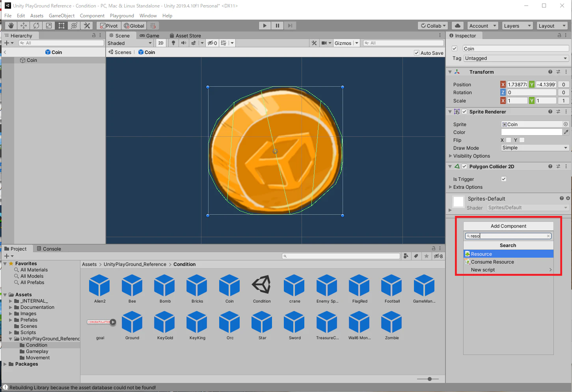The height and width of the screenshot is (392, 572).
Task: Toggle Auto Save checkbox
Action: (417, 53)
